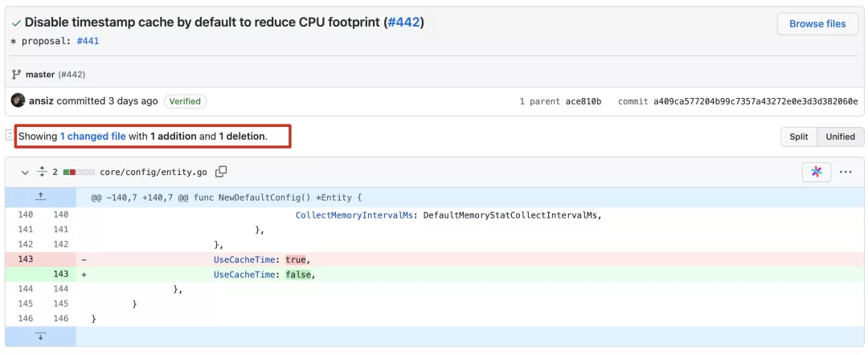The image size is (868, 355).
Task: Click the expand-all diff lines icon
Action: (x=41, y=172)
